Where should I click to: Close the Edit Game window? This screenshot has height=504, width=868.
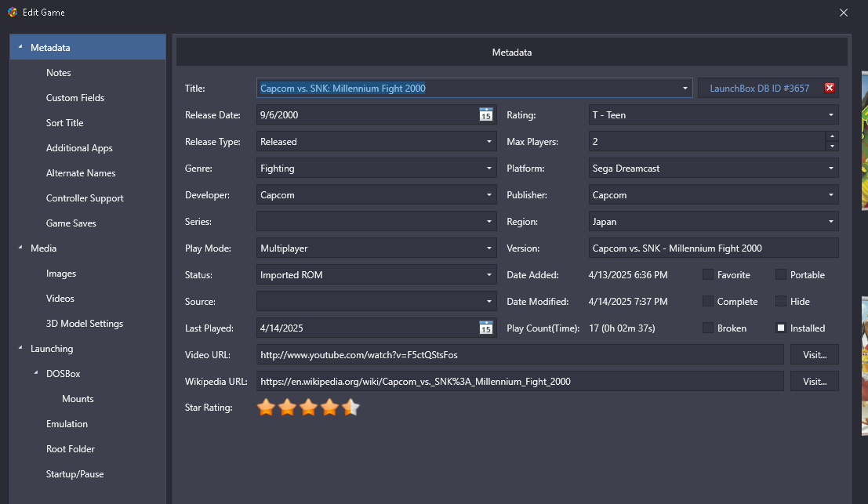[x=843, y=13]
